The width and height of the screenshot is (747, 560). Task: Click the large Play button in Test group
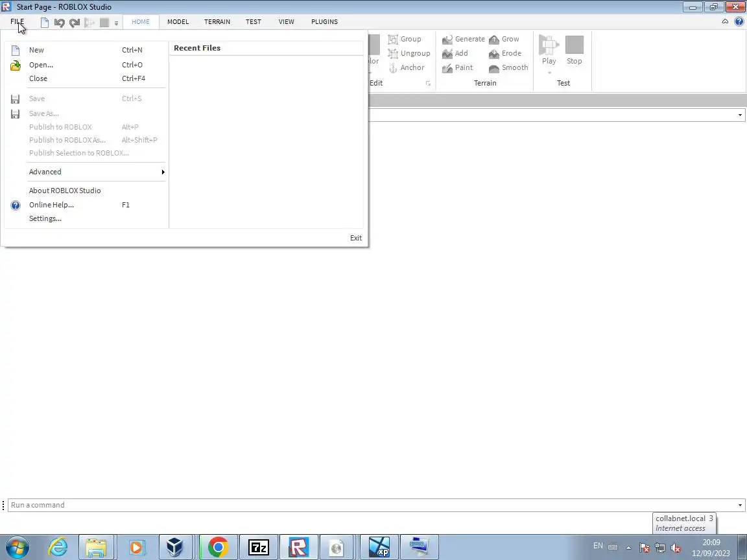549,50
